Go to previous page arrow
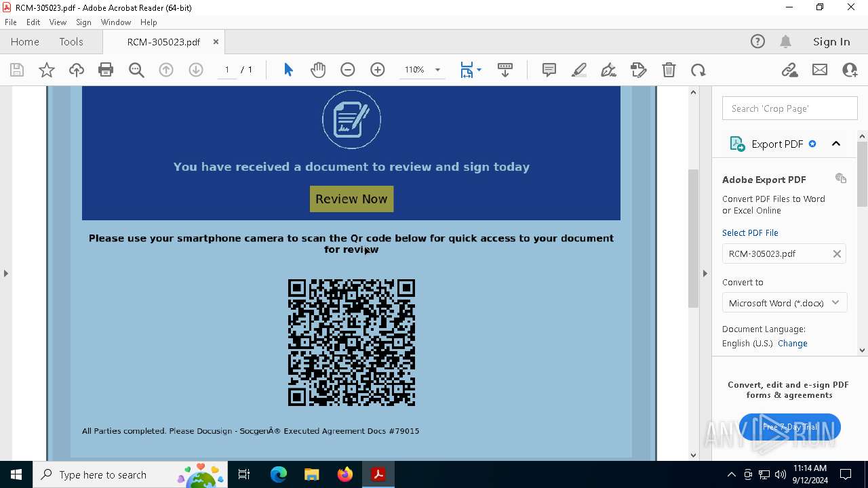Viewport: 868px width, 488px height. pos(166,70)
